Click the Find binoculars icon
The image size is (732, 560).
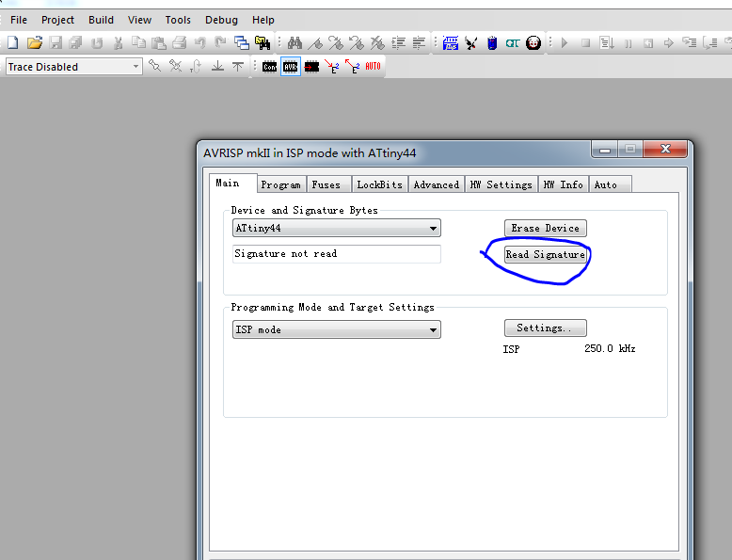coord(294,43)
